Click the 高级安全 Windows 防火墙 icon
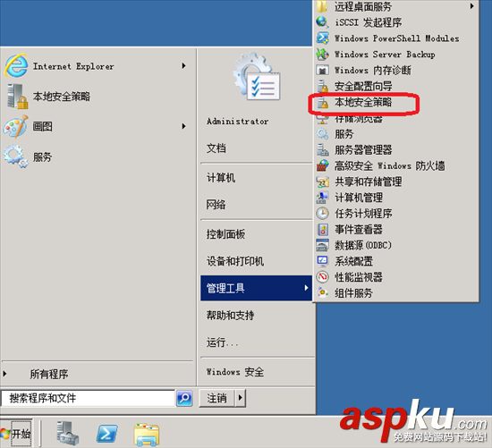The image size is (492, 448). pyautogui.click(x=323, y=165)
